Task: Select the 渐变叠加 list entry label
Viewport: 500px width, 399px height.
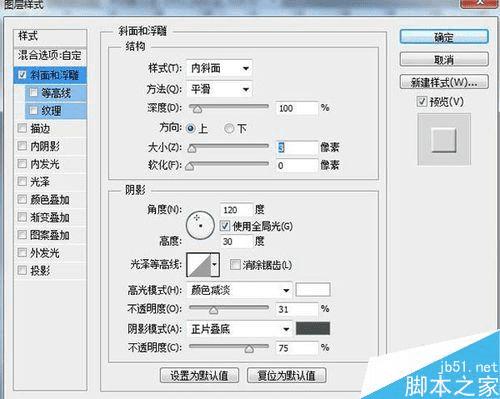Action: (50, 217)
